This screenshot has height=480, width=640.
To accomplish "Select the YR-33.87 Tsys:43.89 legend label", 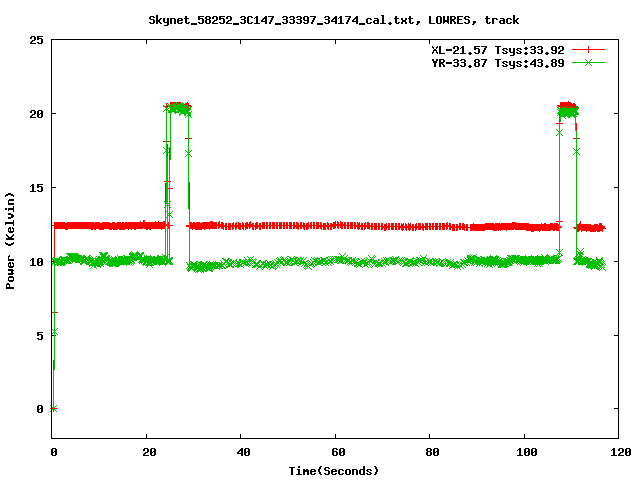I will pos(498,63).
